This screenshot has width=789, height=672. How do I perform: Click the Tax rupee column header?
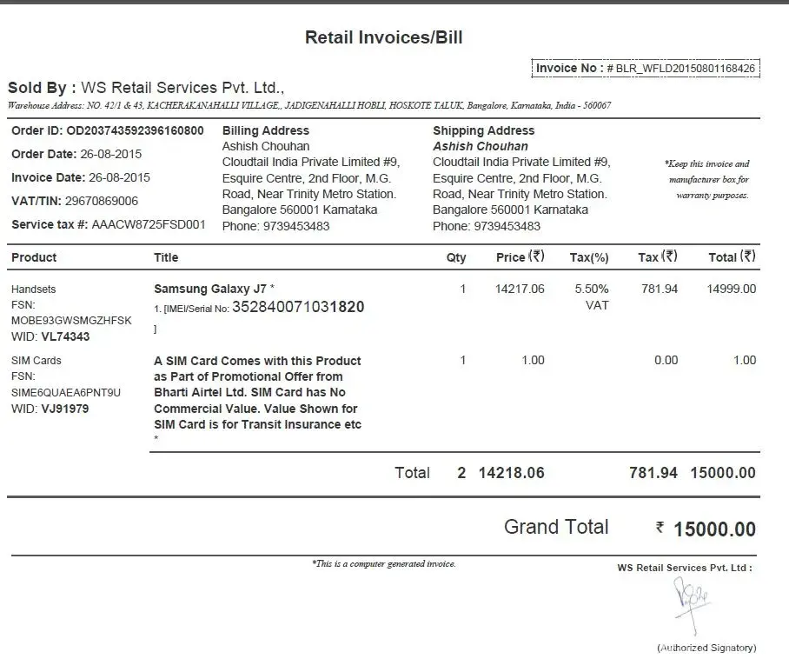(x=658, y=257)
